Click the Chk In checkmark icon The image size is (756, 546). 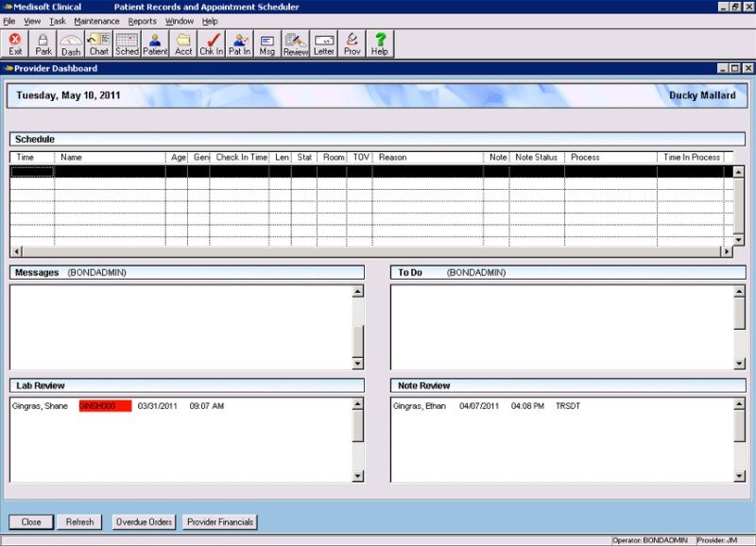(211, 44)
